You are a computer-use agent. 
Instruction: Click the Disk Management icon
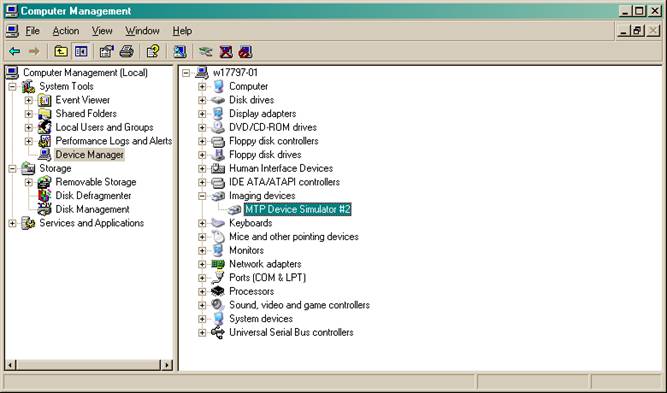(x=45, y=209)
